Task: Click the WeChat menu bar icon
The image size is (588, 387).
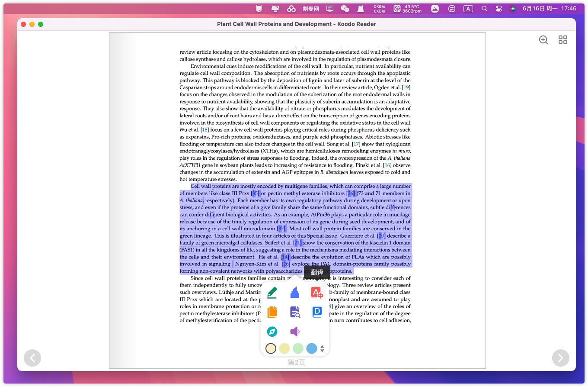Action: click(345, 9)
